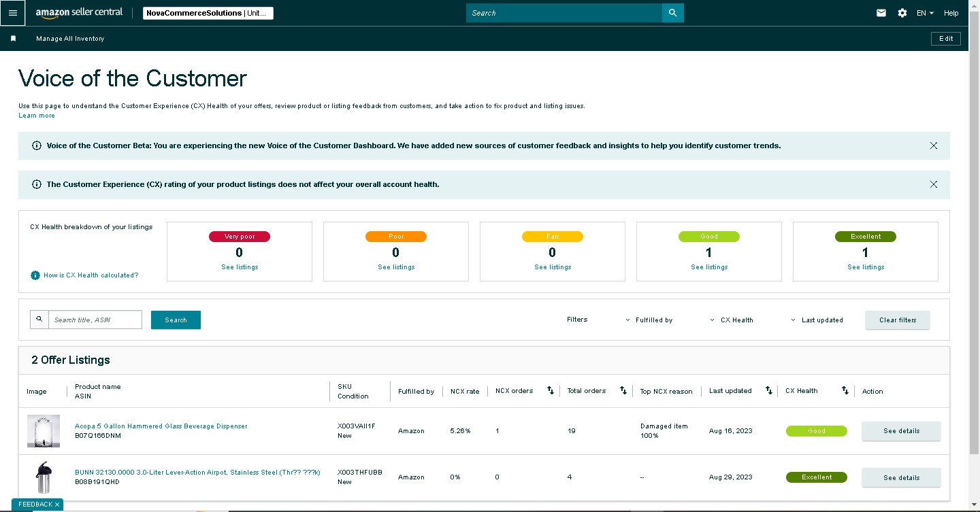Click the SKU X003THFUBB cell

click(360, 473)
